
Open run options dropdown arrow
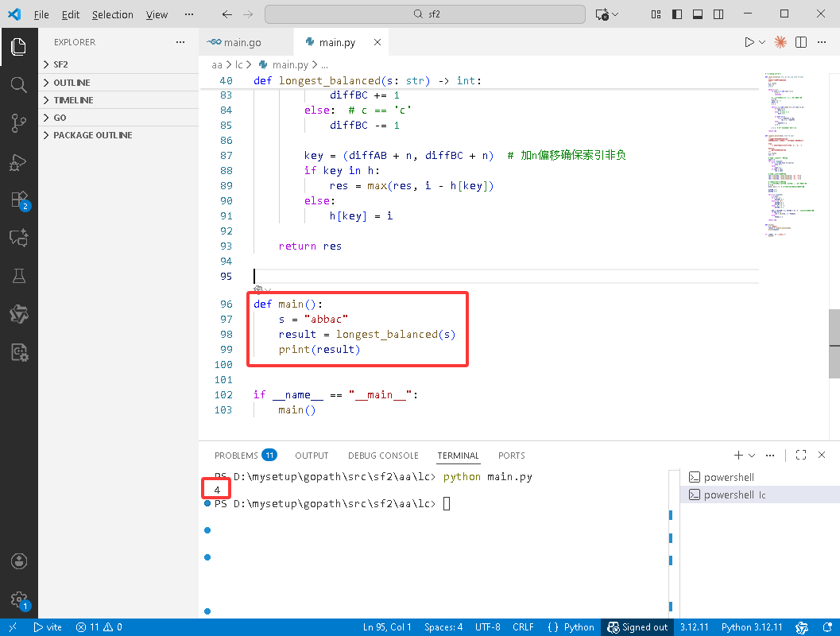coord(762,42)
